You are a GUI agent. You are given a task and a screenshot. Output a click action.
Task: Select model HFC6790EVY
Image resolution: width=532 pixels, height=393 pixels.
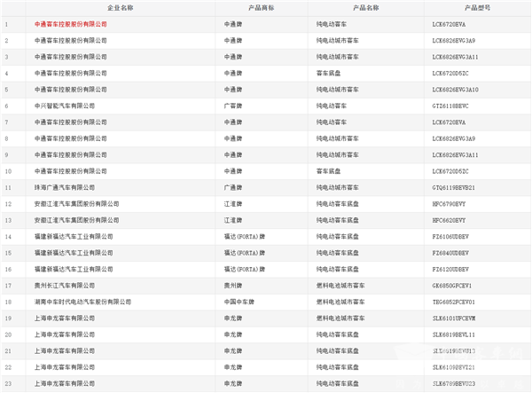point(447,204)
